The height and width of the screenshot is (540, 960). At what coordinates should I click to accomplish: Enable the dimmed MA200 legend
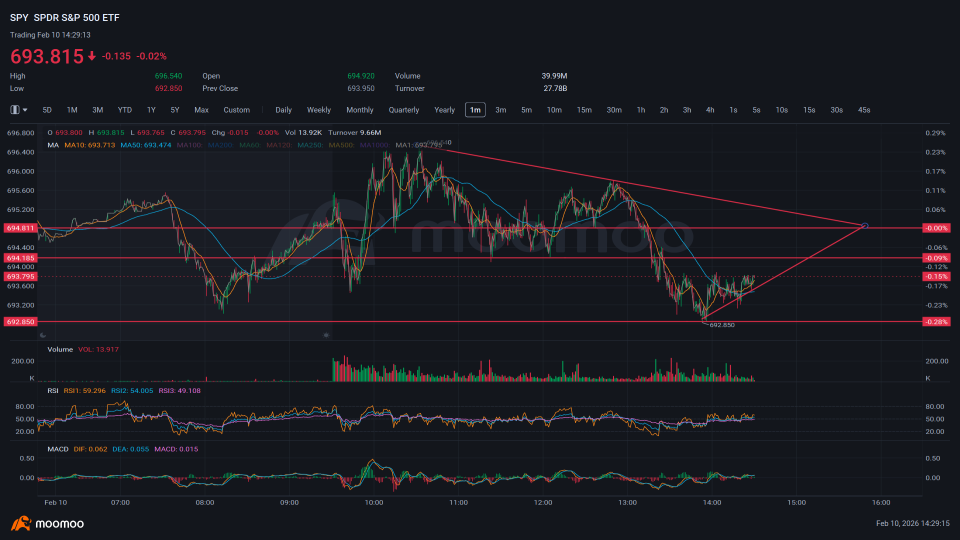coord(220,145)
